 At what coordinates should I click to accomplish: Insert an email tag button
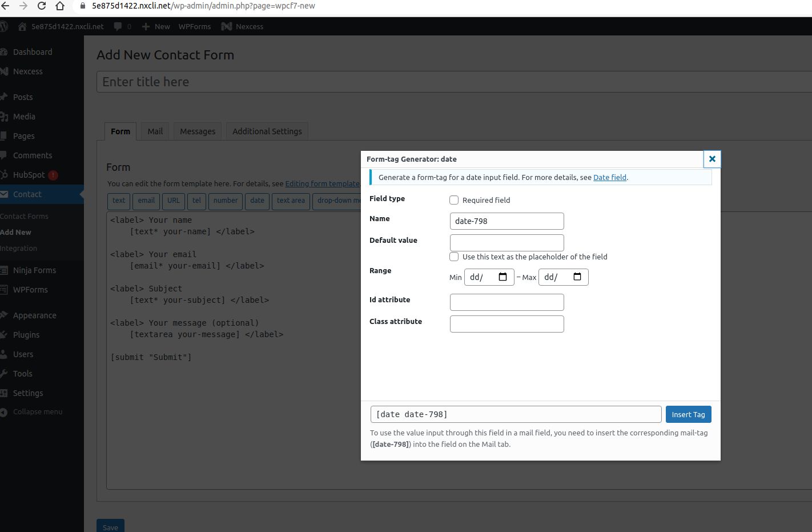[146, 201]
